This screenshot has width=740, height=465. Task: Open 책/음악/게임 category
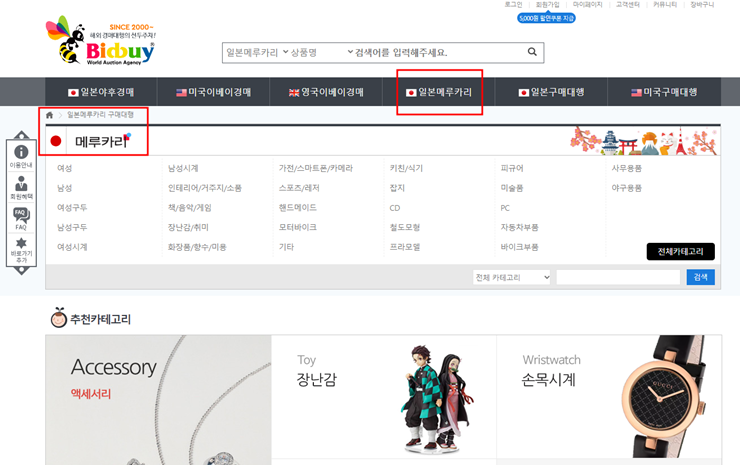190,208
